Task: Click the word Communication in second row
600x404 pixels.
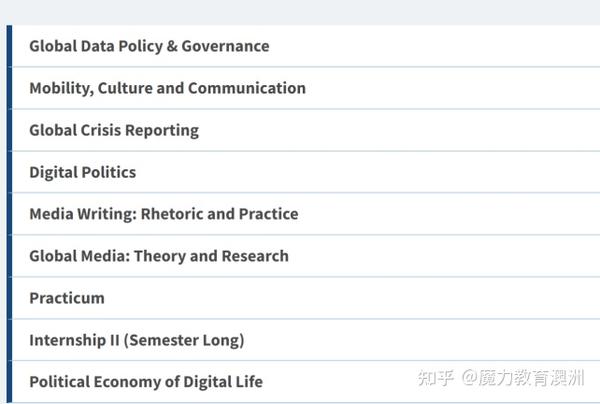Action: coord(247,88)
